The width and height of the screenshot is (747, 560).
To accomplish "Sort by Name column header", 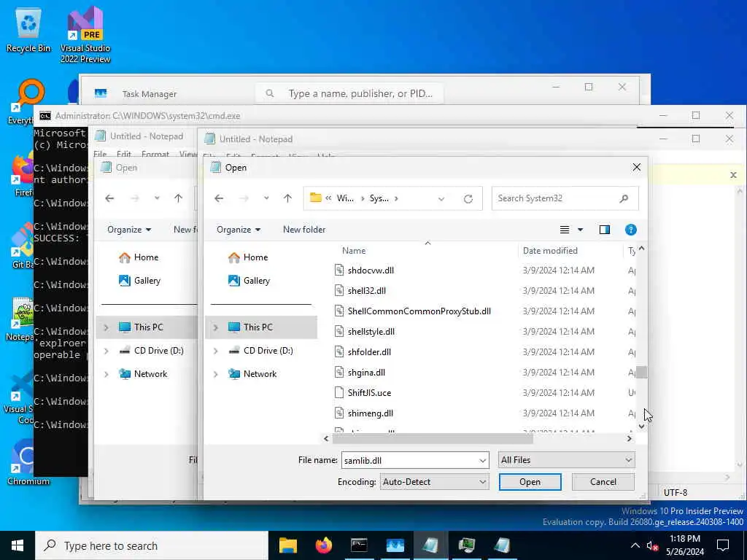I will point(354,251).
